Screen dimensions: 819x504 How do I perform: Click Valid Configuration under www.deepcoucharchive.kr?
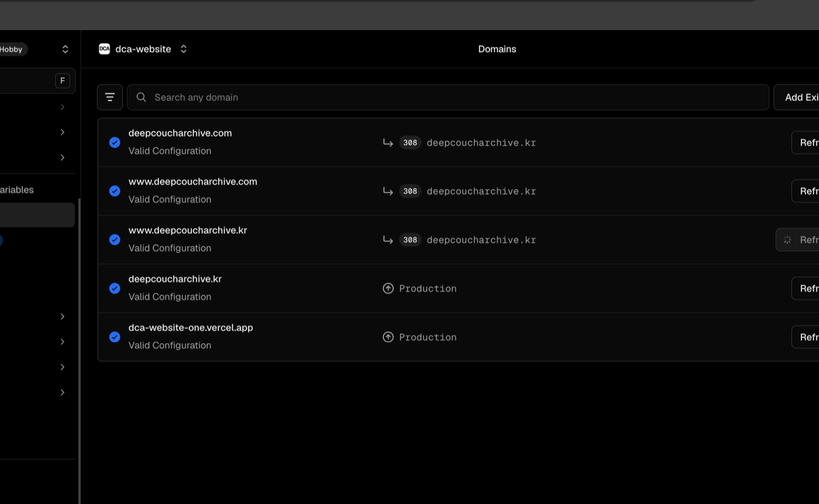tap(170, 248)
